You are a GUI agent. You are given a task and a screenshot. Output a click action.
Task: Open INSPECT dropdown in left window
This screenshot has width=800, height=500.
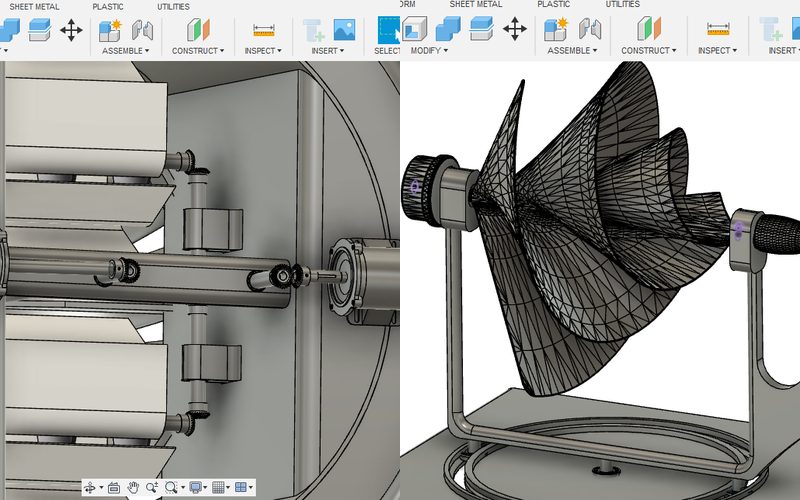pos(262,51)
